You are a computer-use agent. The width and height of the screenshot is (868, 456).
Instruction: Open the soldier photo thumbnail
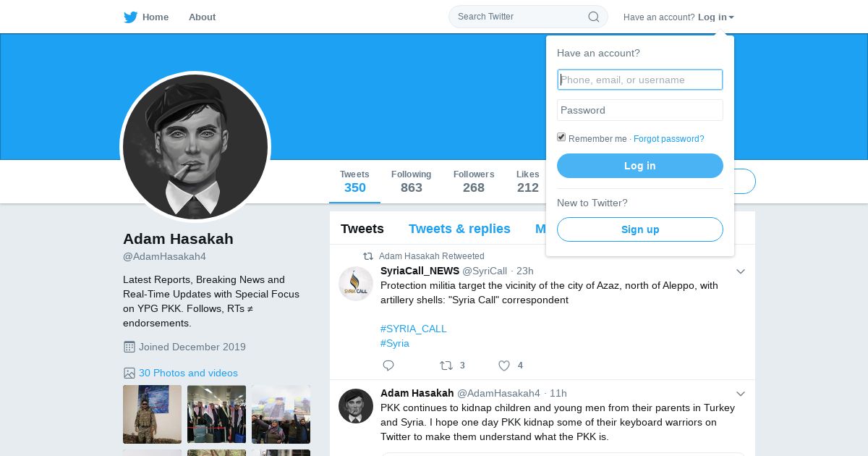152,414
